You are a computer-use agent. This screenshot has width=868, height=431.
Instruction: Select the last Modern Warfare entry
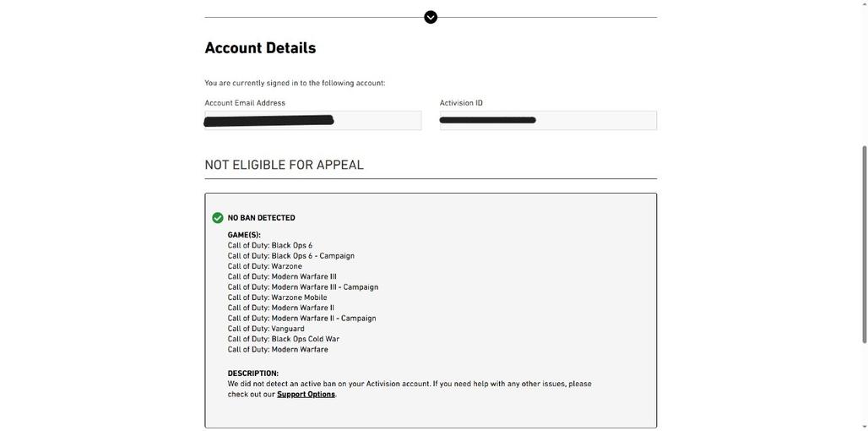[x=278, y=350]
